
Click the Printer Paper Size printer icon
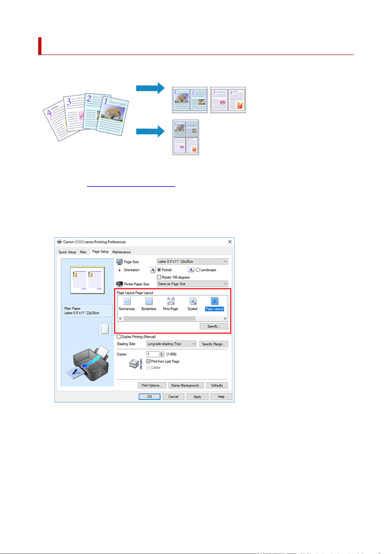pyautogui.click(x=120, y=284)
